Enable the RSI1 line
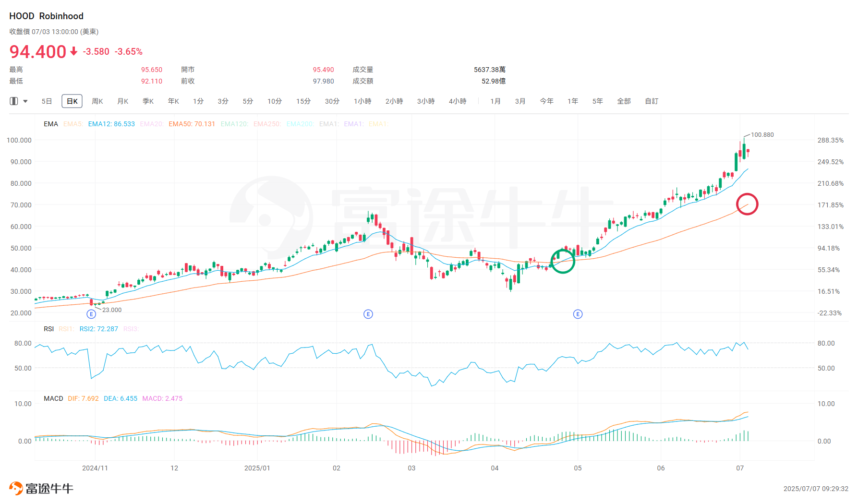The height and width of the screenshot is (504, 858). tap(66, 329)
